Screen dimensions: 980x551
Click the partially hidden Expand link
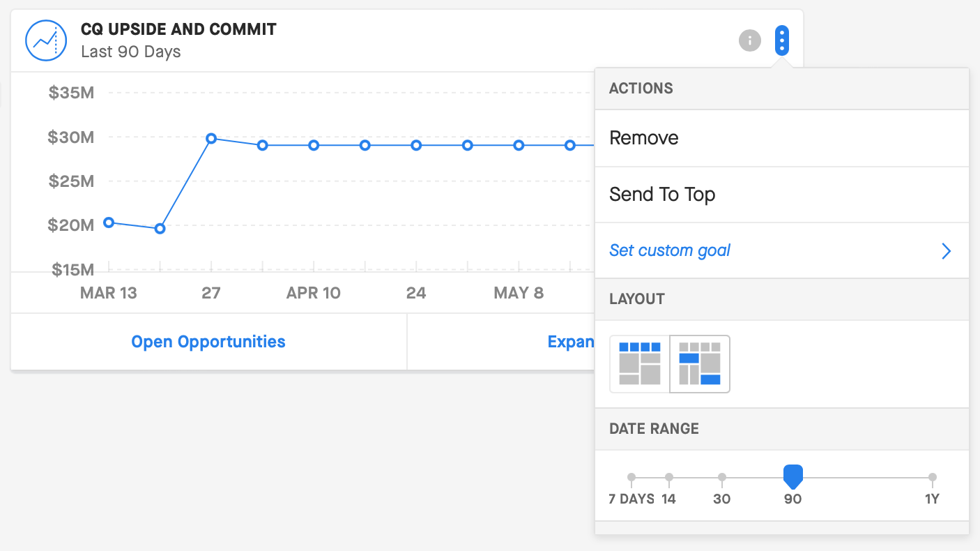[571, 342]
